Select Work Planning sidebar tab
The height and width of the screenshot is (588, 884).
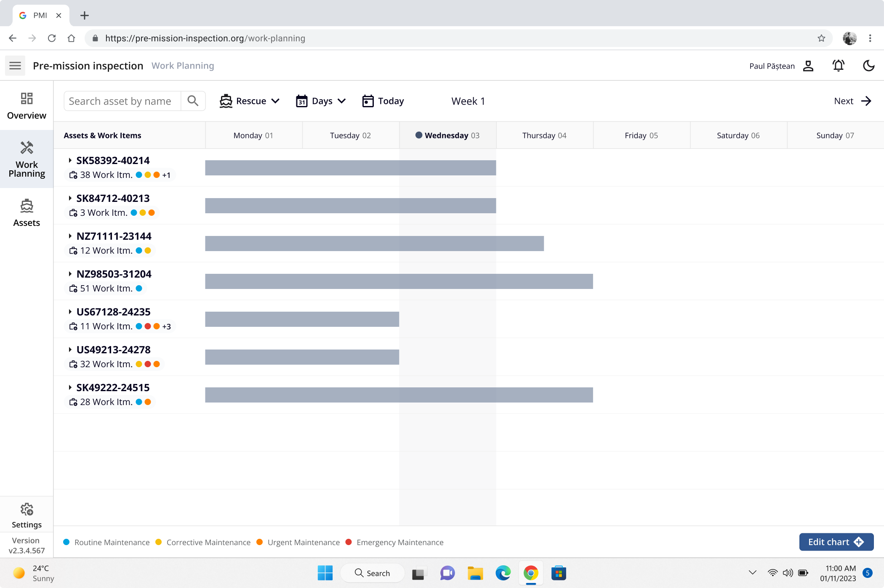pyautogui.click(x=27, y=159)
